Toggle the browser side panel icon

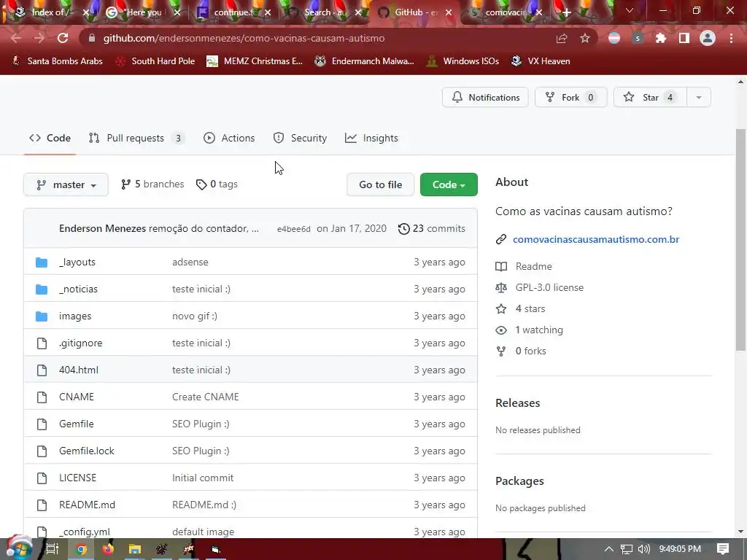coord(684,38)
